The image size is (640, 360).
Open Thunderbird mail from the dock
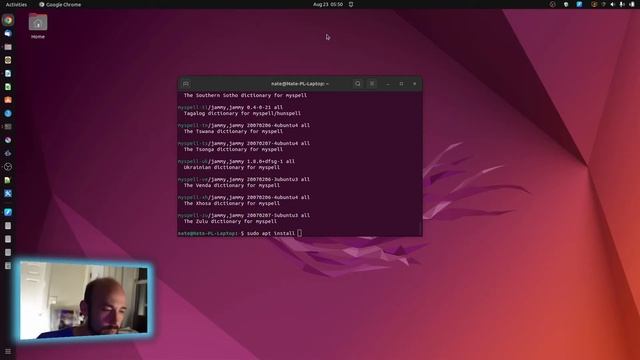pos(8,33)
